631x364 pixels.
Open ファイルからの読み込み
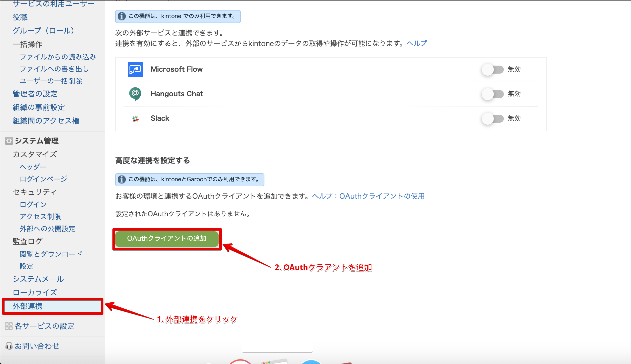pos(58,57)
